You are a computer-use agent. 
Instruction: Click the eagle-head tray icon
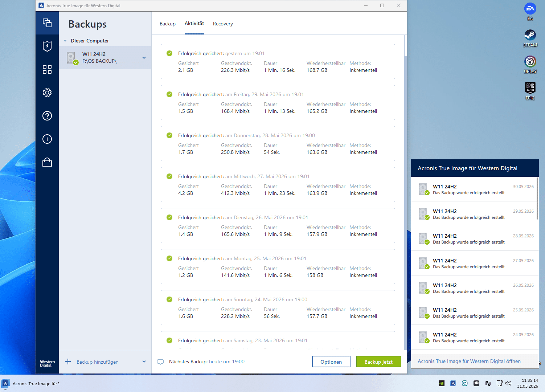click(476, 383)
